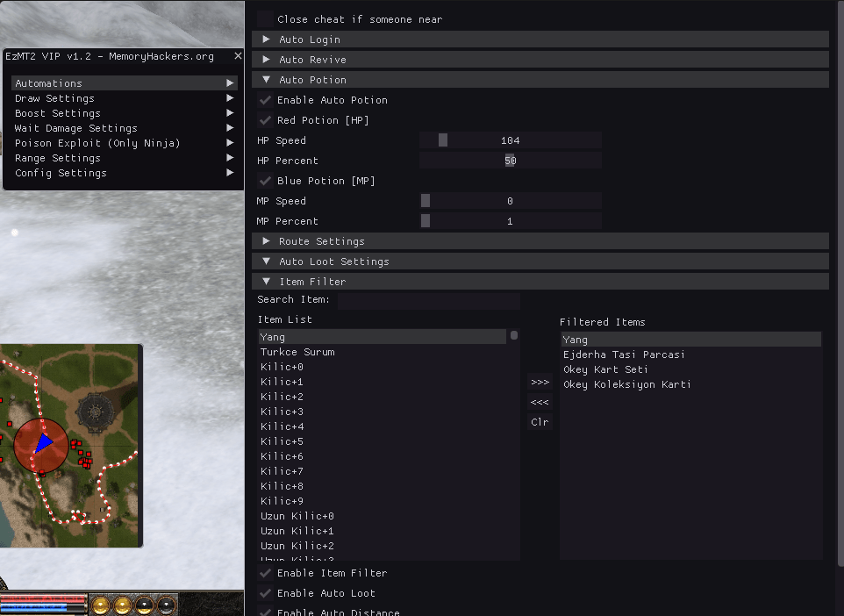Click the <<< remove-from-filter button
This screenshot has height=616, width=844.
pyautogui.click(x=540, y=402)
